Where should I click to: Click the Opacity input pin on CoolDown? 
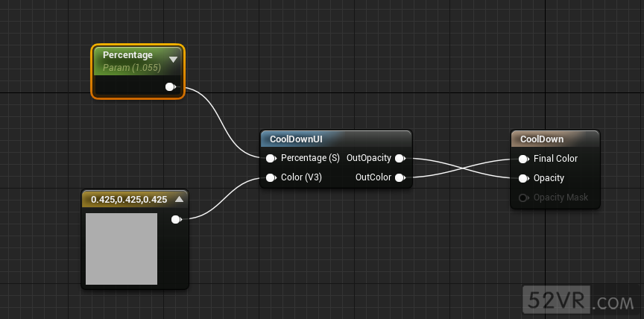tap(523, 178)
